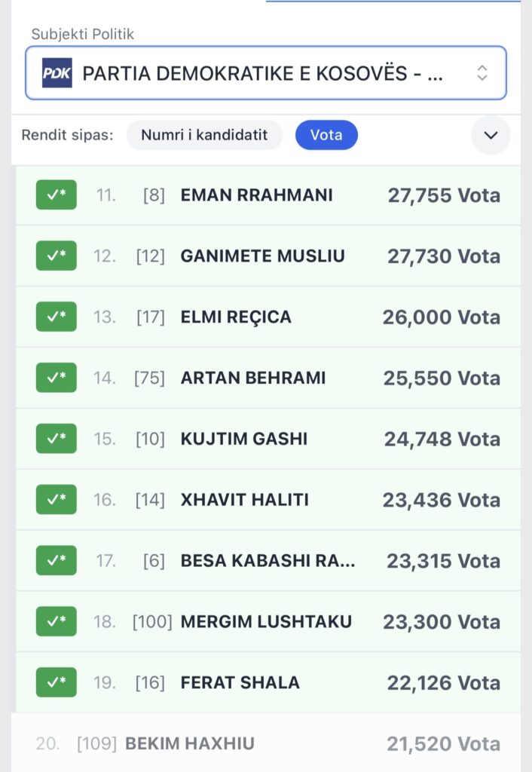Click Ferat Shala's 22,126 Vota count
This screenshot has height=772, width=532.
(443, 683)
